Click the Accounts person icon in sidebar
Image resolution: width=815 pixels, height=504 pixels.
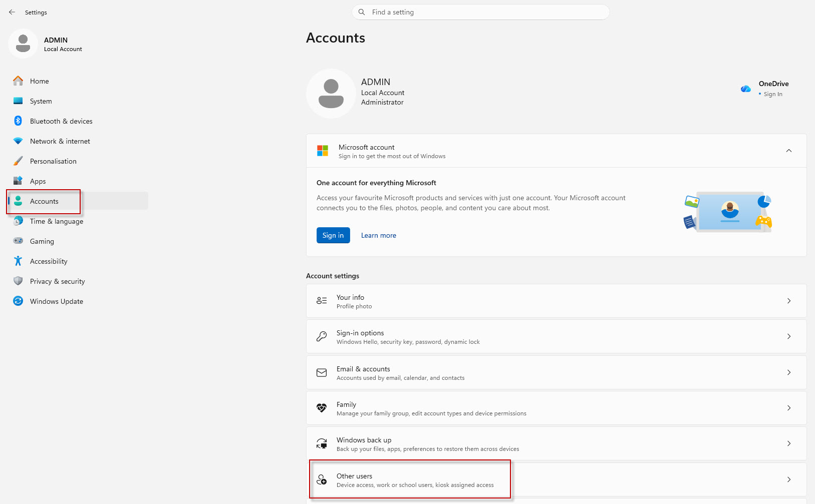pyautogui.click(x=18, y=201)
